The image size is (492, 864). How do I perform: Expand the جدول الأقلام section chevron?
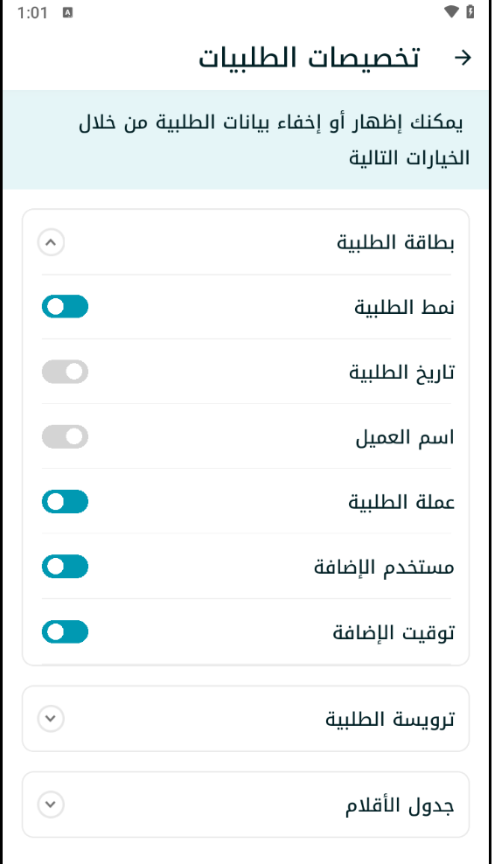[x=51, y=804]
